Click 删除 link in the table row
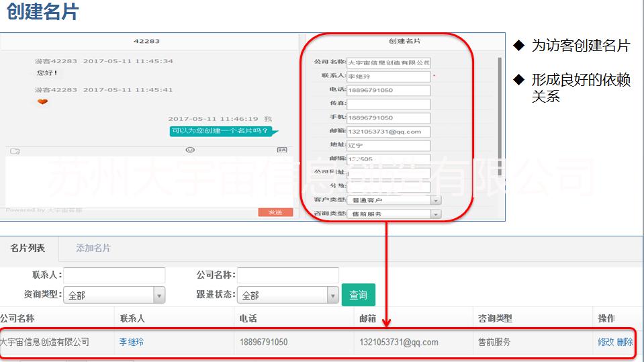 click(625, 342)
